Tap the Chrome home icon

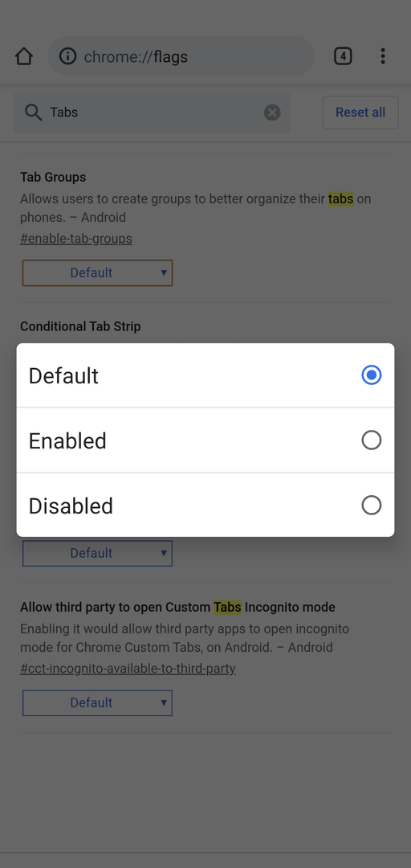pyautogui.click(x=24, y=56)
